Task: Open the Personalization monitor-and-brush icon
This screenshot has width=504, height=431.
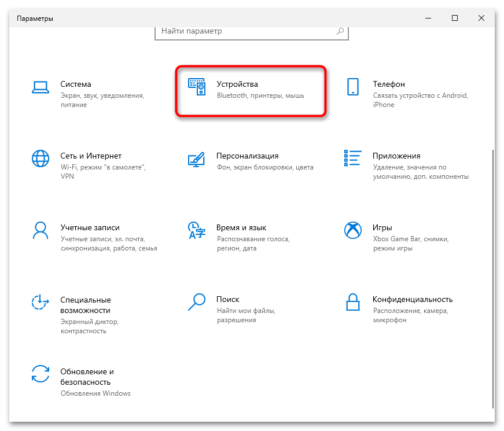Action: [196, 160]
